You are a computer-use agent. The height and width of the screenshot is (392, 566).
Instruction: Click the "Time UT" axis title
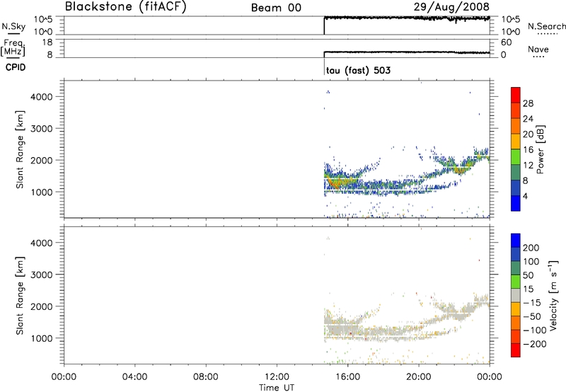click(277, 388)
